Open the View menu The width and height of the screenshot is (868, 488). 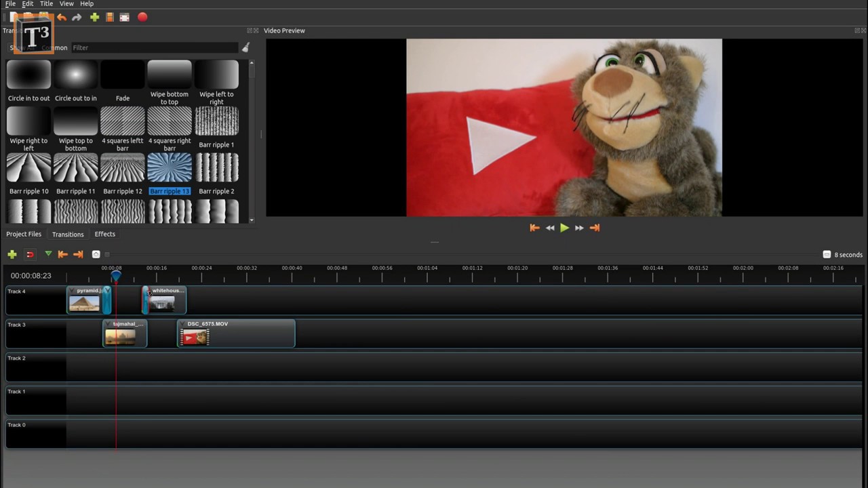tap(66, 4)
